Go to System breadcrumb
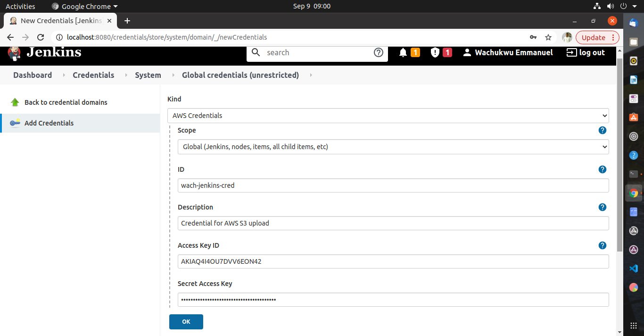The image size is (644, 336). point(148,75)
